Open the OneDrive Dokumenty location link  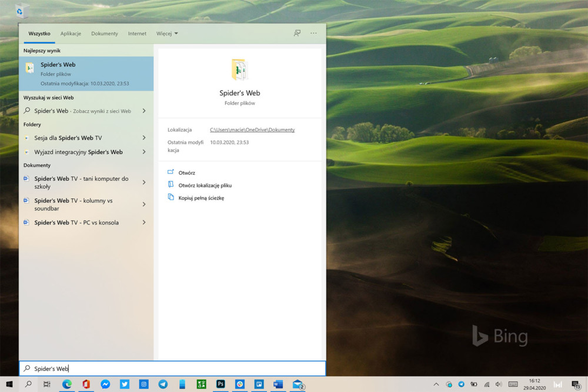point(252,129)
